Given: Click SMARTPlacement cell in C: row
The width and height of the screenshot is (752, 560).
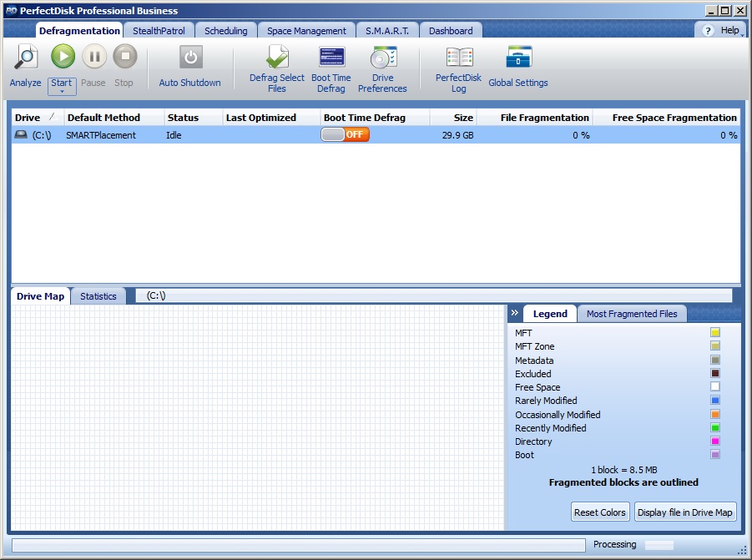Looking at the screenshot, I should pyautogui.click(x=101, y=135).
